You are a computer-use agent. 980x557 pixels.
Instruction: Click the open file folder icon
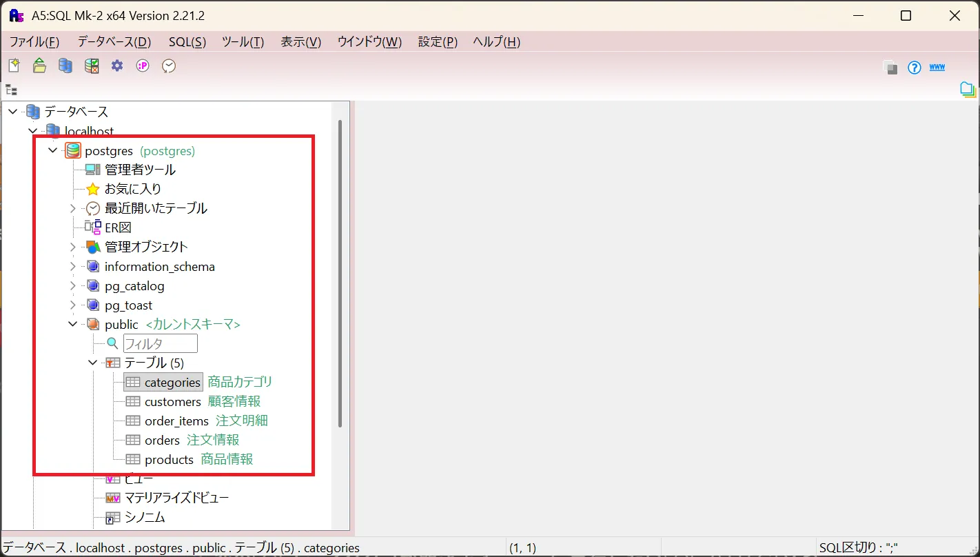(39, 65)
